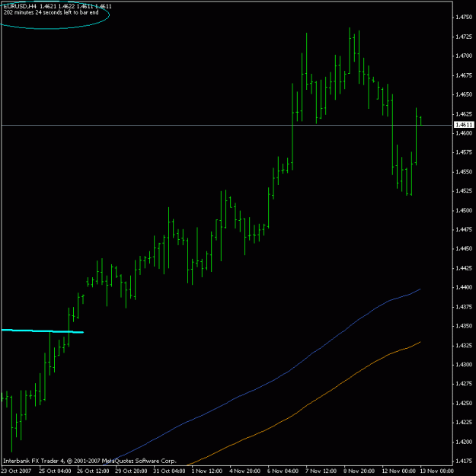Click the '7 Nov 12:00' time label
This screenshot has width=476, height=476.
(321, 471)
